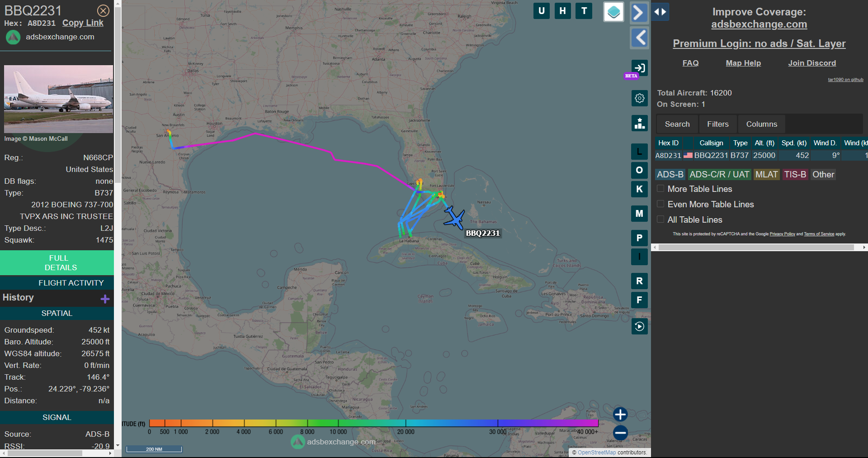Open FLIGHT ACTIVITY button
Screen dimensions: 868x458
point(57,283)
